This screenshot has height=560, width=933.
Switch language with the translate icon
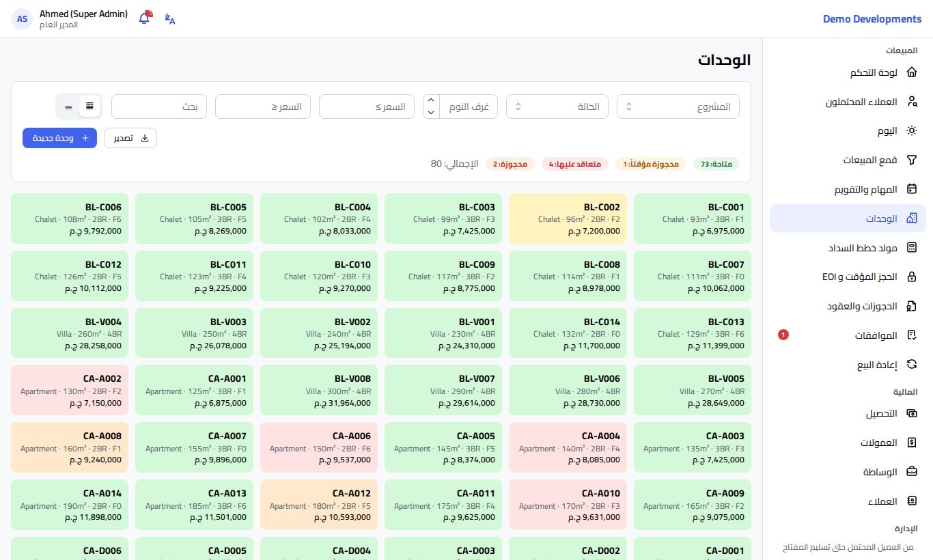click(170, 18)
